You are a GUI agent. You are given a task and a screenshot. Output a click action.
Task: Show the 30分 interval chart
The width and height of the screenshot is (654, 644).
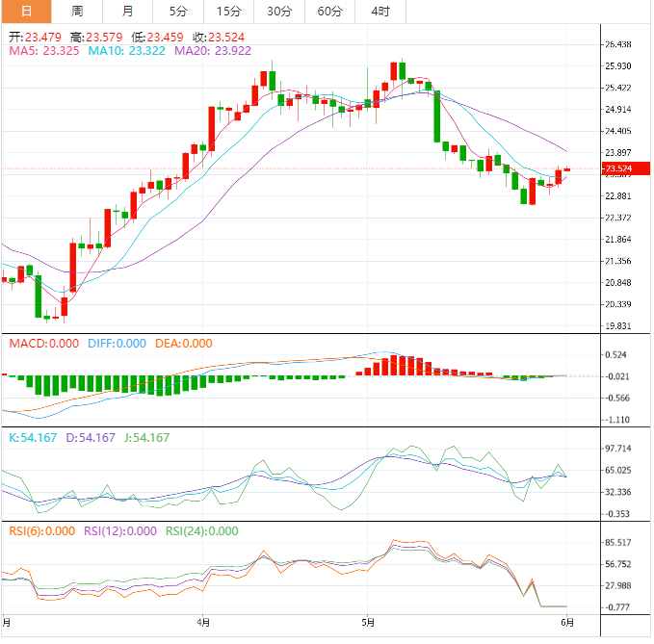pyautogui.click(x=278, y=12)
